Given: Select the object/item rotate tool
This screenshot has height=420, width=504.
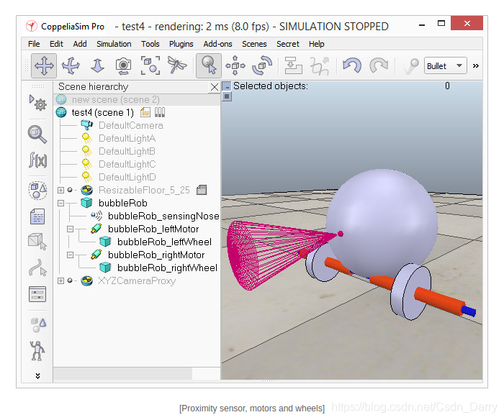Looking at the screenshot, I should (x=262, y=66).
